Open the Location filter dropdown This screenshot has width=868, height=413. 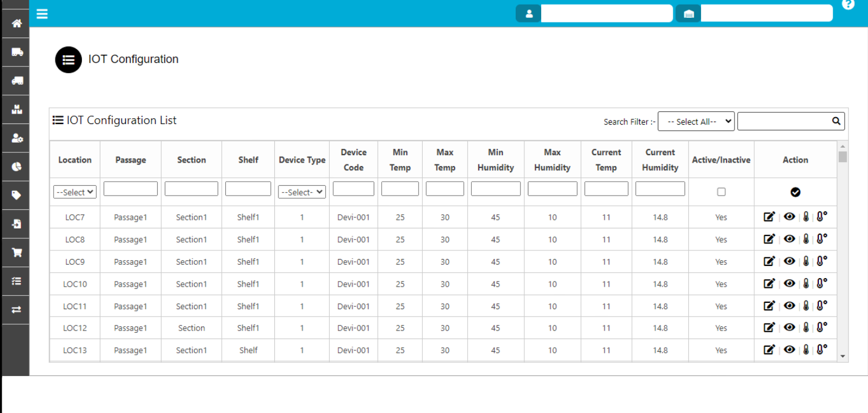pos(74,193)
